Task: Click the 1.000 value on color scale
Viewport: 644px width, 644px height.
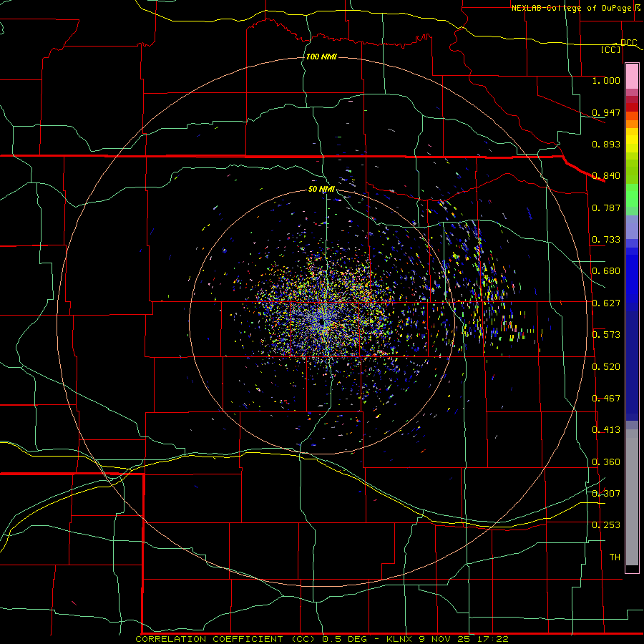Action: pos(606,80)
